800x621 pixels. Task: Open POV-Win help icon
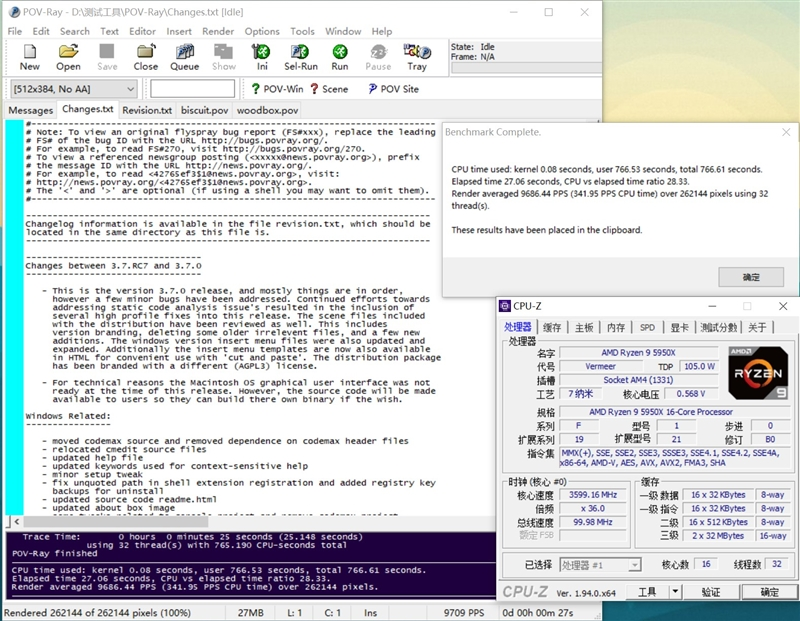256,89
